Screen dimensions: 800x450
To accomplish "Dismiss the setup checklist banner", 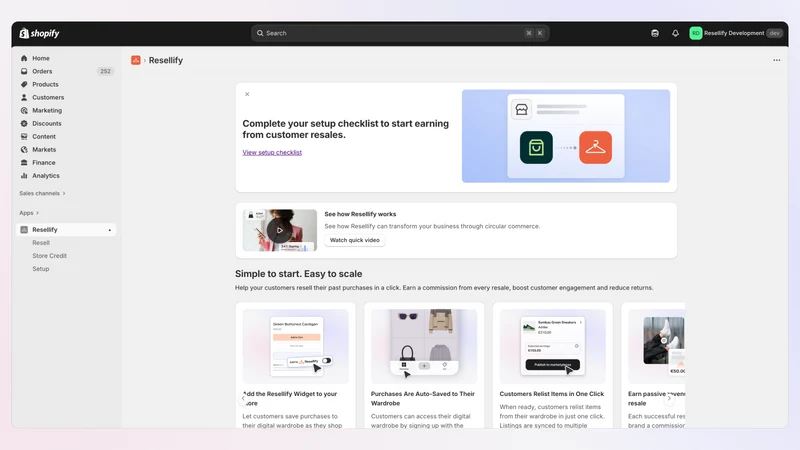I will click(247, 94).
